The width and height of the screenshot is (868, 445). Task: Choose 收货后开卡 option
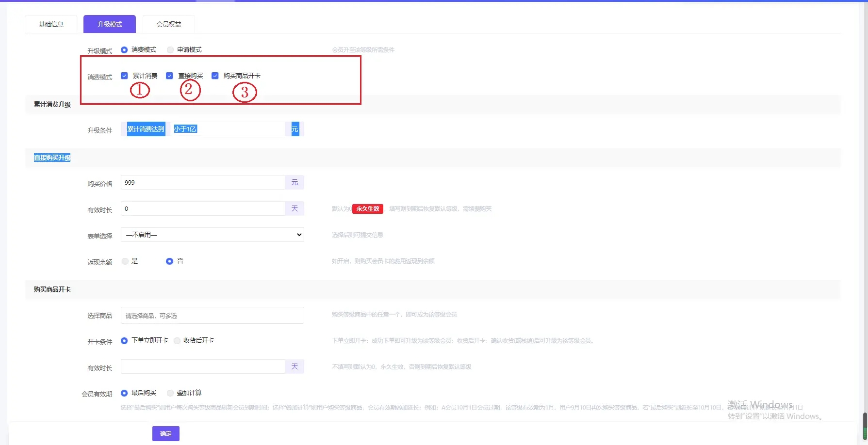177,341
